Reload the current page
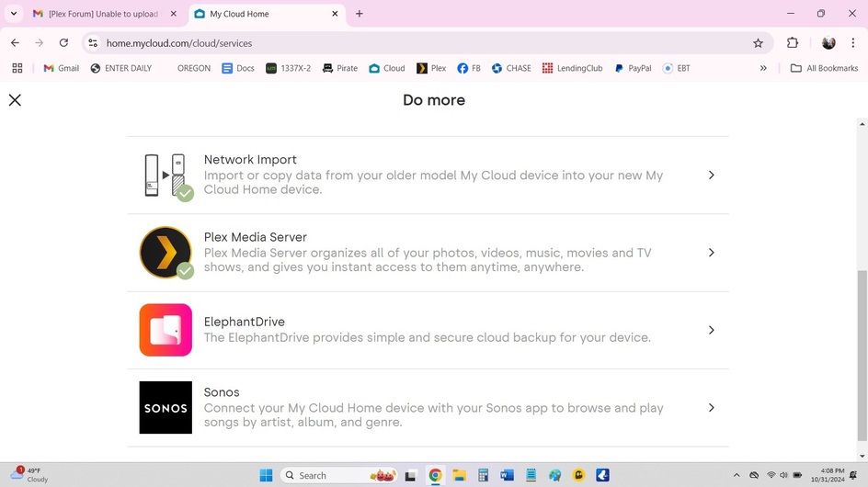The image size is (868, 487). coord(63,42)
